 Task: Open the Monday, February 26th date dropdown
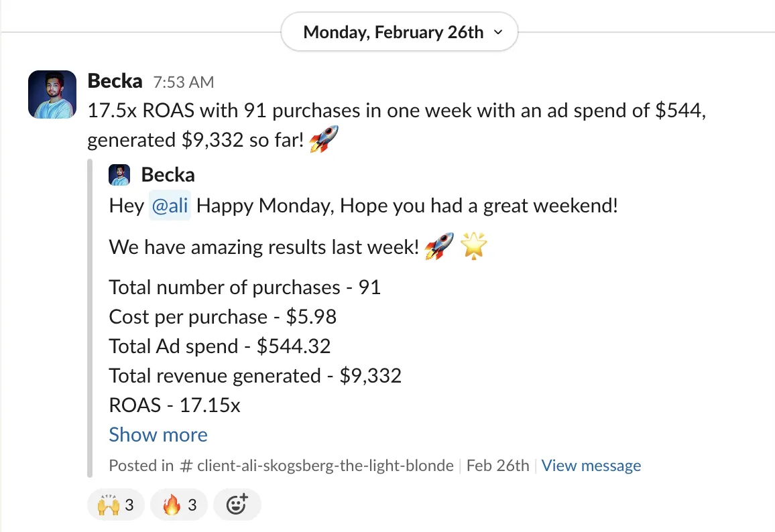(x=399, y=32)
